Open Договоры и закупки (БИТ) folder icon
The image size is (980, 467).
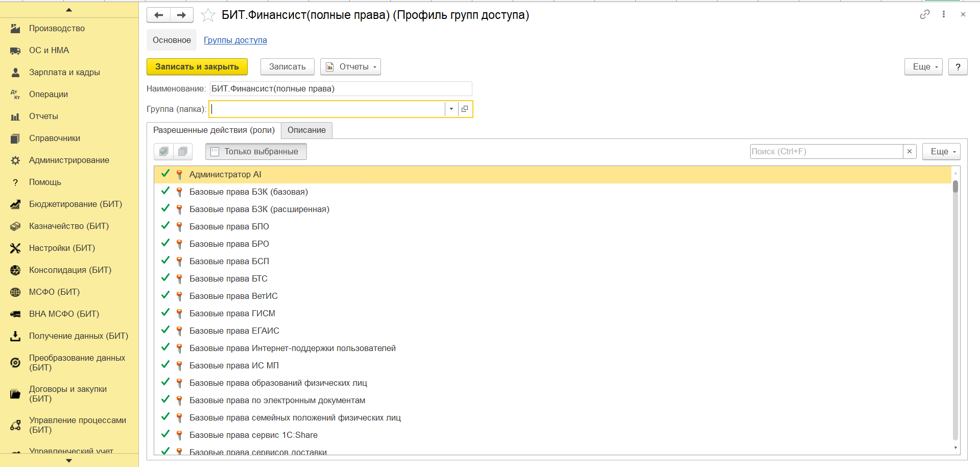(x=15, y=394)
